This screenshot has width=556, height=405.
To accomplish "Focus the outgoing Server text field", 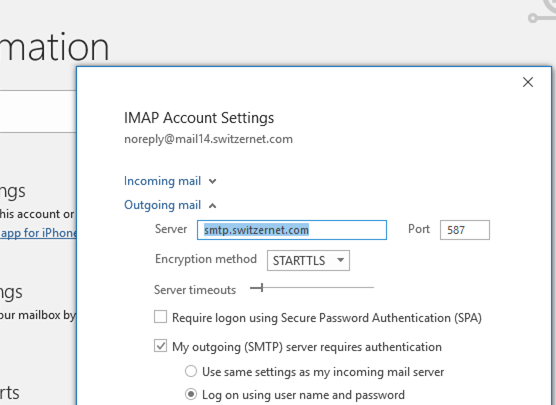I will pyautogui.click(x=292, y=230).
